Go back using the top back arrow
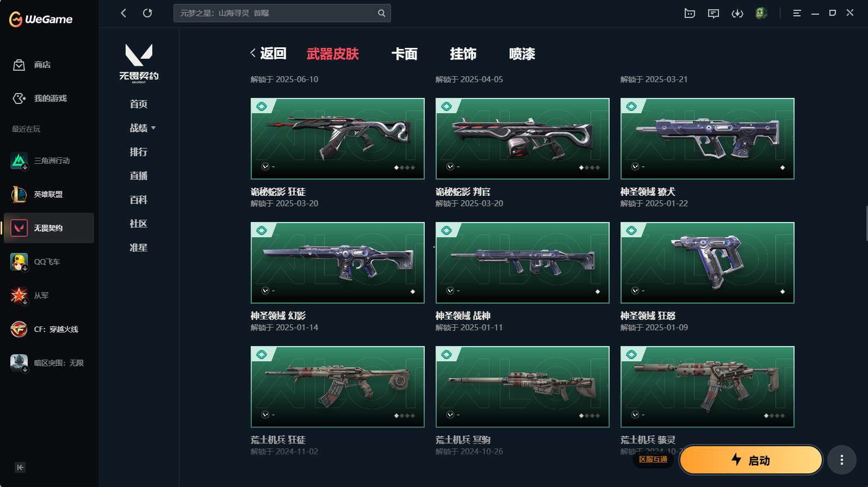Screen dimensions: 868x487 [x=123, y=13]
